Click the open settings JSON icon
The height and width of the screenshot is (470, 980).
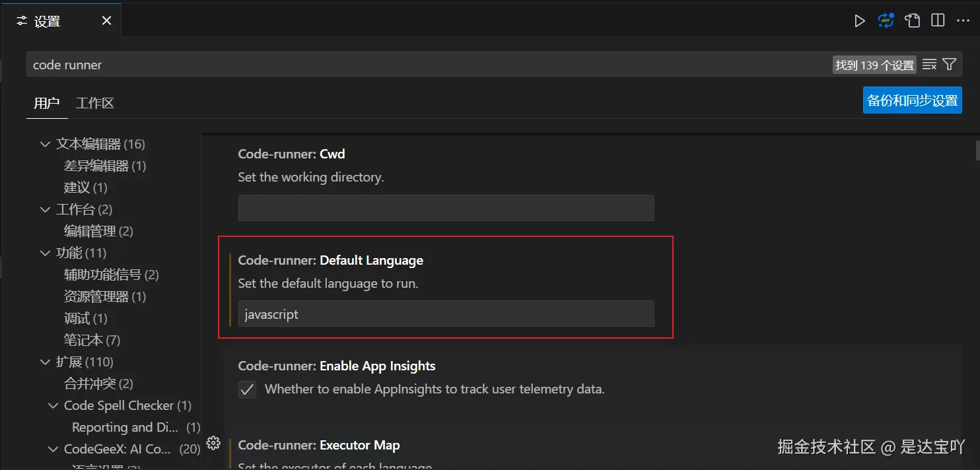click(x=912, y=20)
